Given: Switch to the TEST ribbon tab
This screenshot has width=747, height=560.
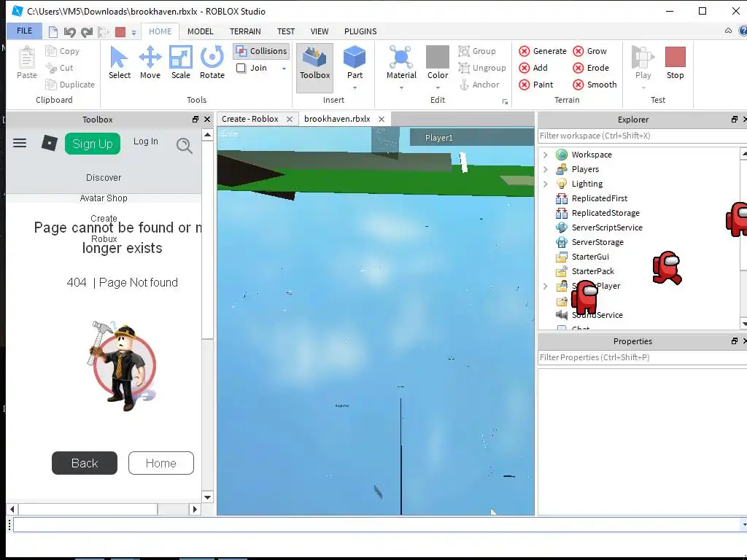Looking at the screenshot, I should tap(286, 31).
